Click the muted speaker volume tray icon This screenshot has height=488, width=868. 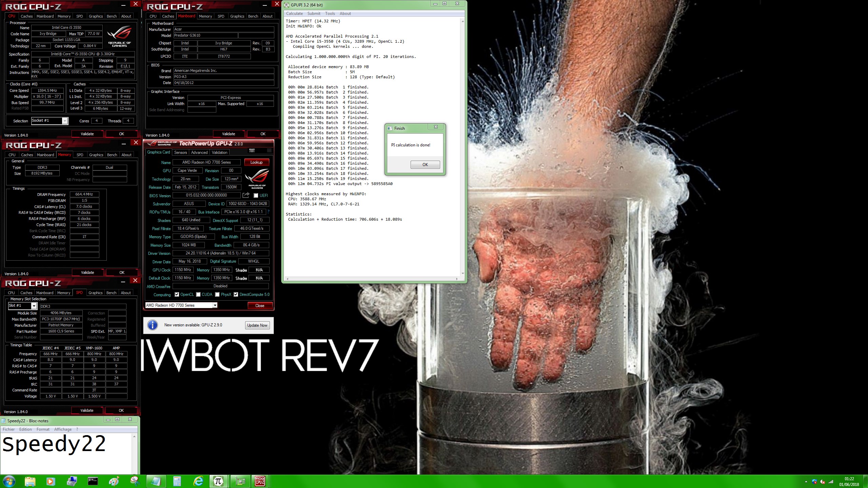click(822, 482)
